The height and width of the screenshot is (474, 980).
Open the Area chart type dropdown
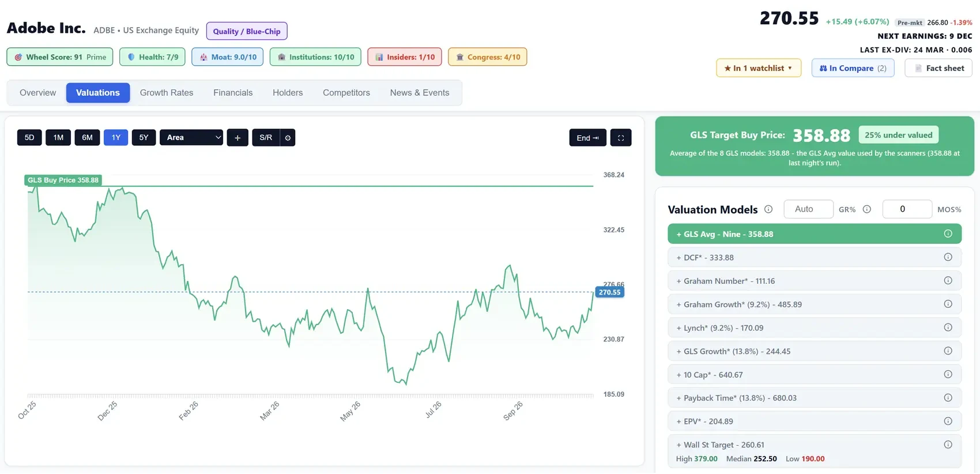click(x=191, y=138)
